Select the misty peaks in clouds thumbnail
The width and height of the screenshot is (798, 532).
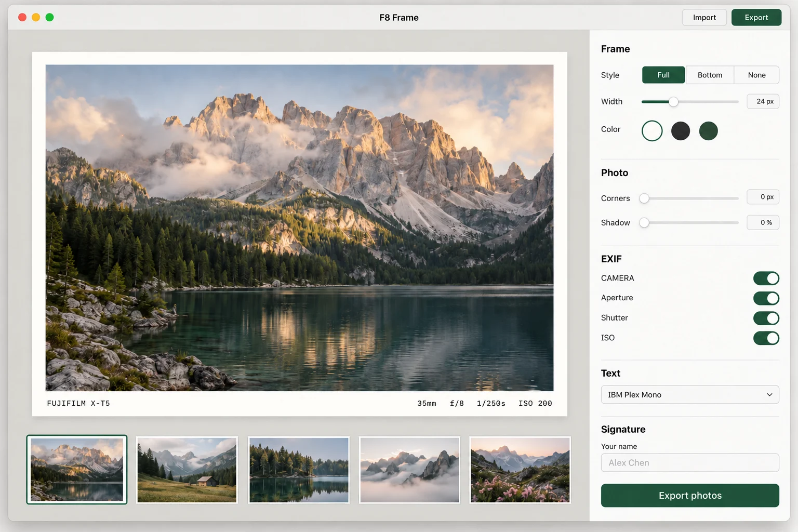coord(410,470)
